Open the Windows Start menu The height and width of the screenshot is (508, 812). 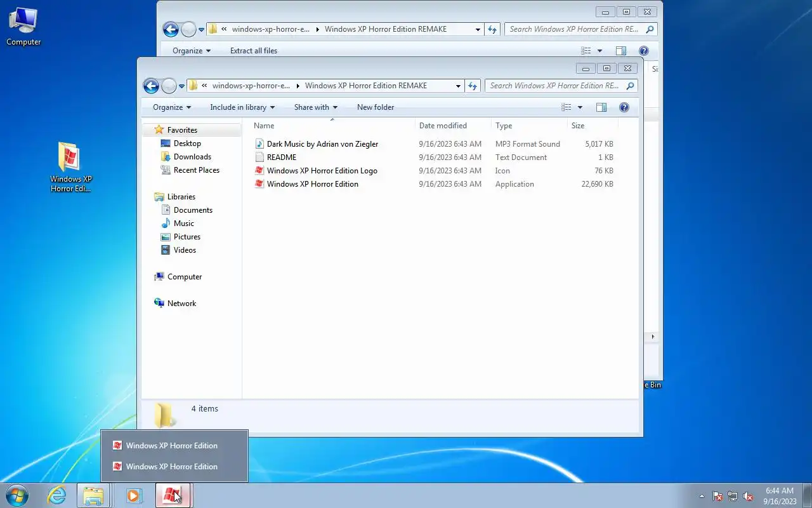pos(17,495)
